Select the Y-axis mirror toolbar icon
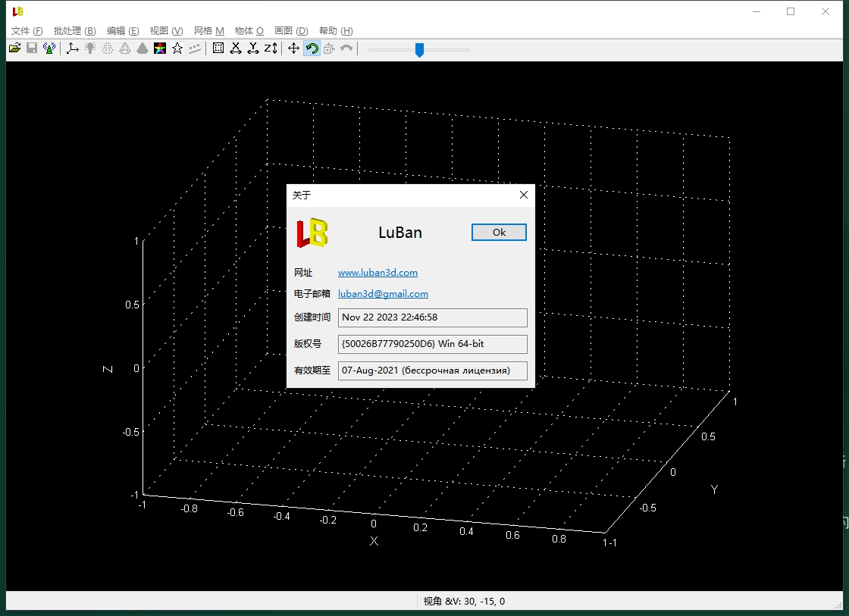849x616 pixels. pos(252,48)
